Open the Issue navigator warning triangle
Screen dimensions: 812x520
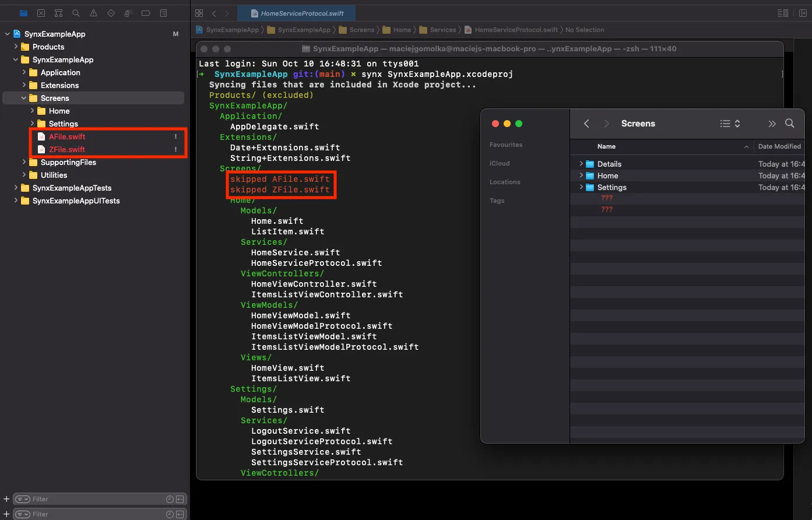click(x=93, y=13)
